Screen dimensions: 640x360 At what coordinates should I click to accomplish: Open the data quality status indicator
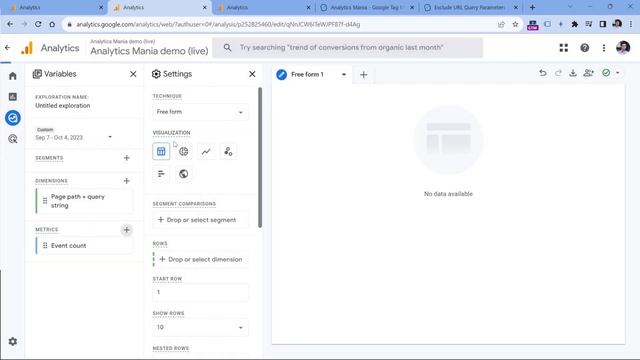click(606, 73)
